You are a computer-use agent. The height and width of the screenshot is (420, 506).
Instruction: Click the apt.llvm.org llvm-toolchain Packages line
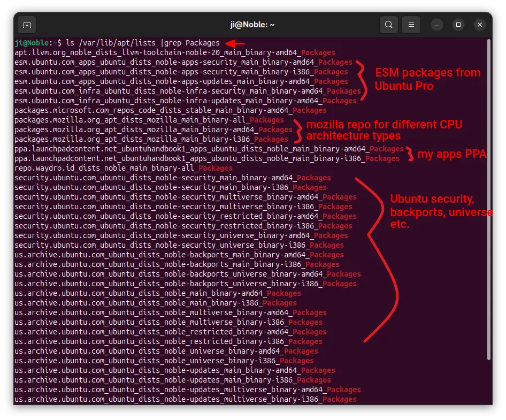point(175,52)
